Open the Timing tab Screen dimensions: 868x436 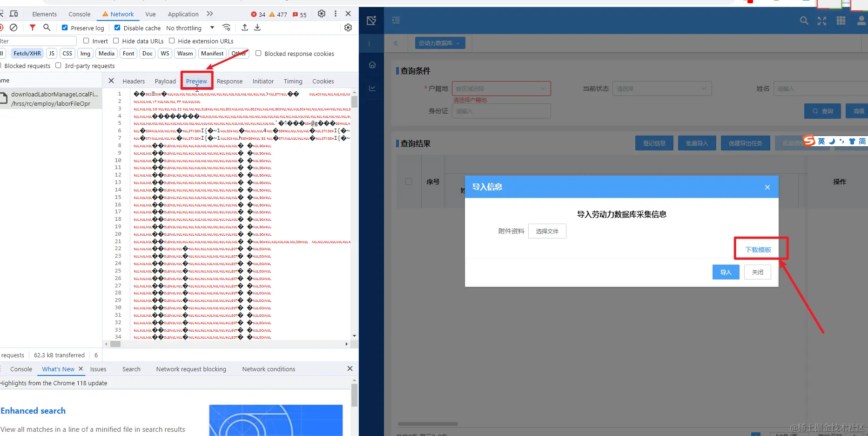point(293,81)
